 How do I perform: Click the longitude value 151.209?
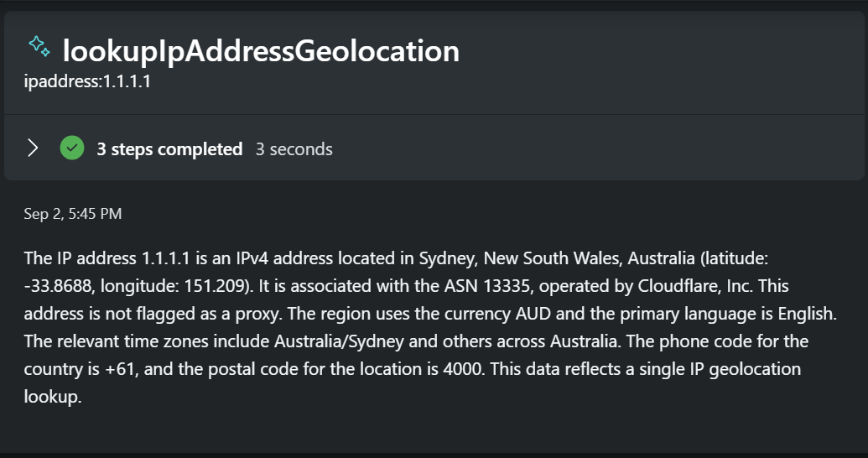(221, 286)
